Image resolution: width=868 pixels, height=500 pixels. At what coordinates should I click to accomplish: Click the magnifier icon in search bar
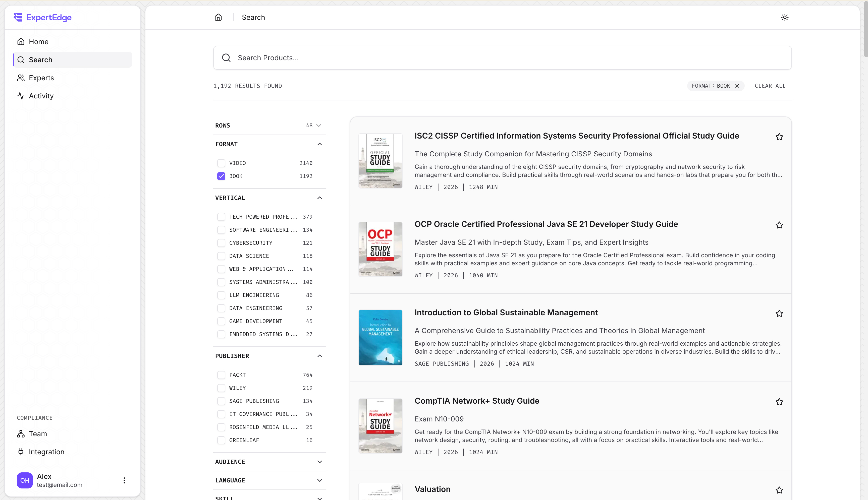tap(226, 58)
